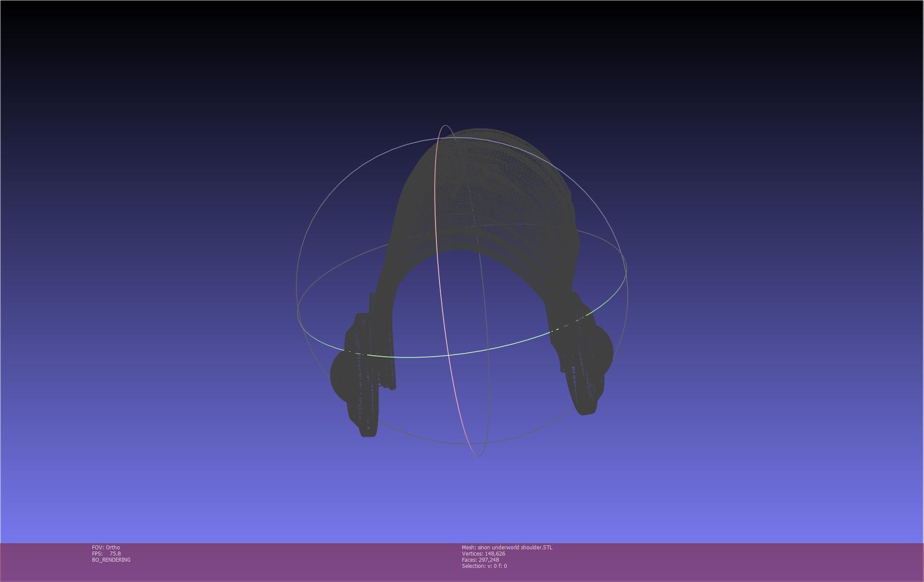924x582 pixels.
Task: Click the purple info bar's empty right side
Action: [771, 562]
